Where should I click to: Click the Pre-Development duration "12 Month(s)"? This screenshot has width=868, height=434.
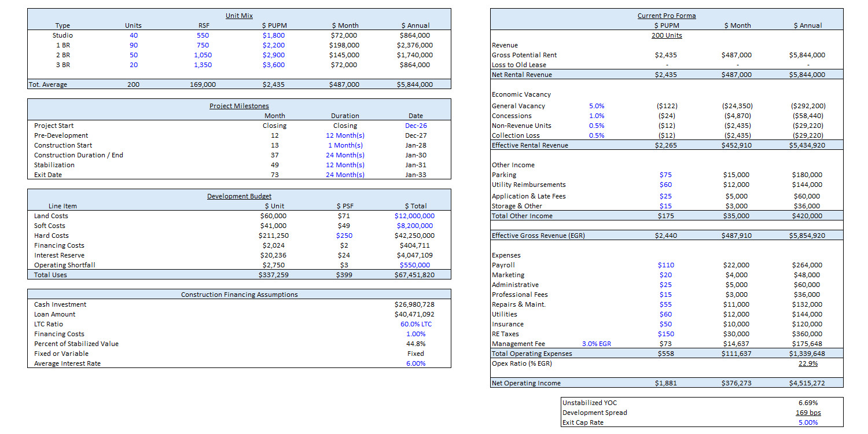[345, 135]
